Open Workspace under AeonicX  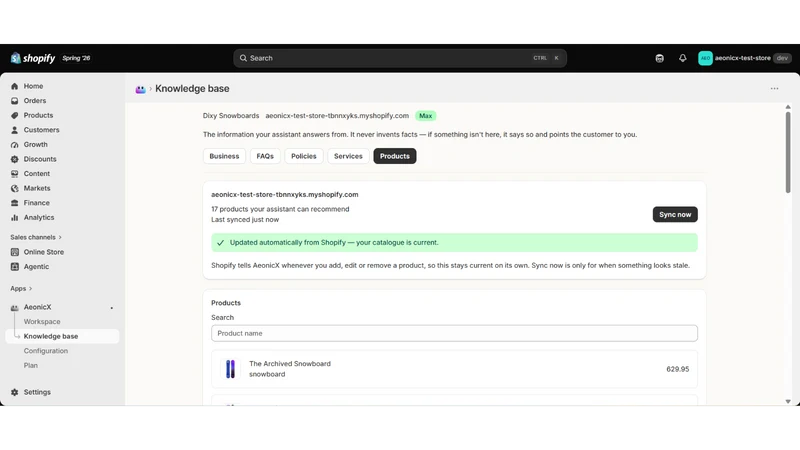point(42,322)
